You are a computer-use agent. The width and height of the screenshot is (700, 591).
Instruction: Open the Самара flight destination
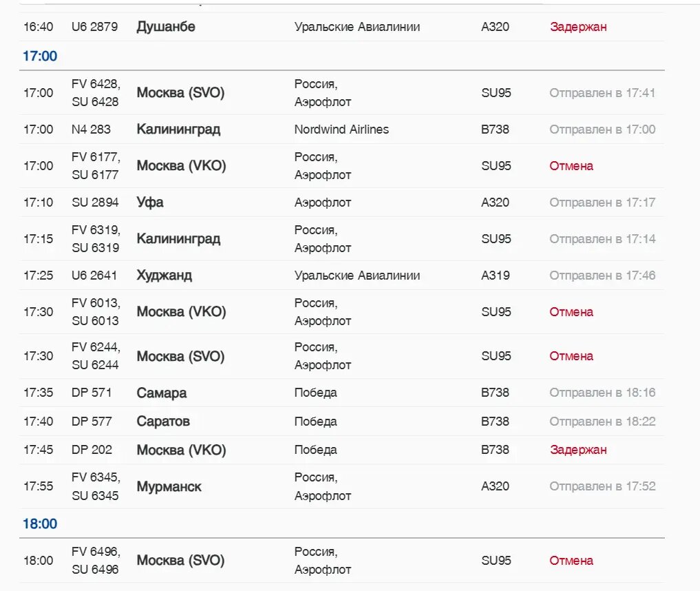(162, 393)
